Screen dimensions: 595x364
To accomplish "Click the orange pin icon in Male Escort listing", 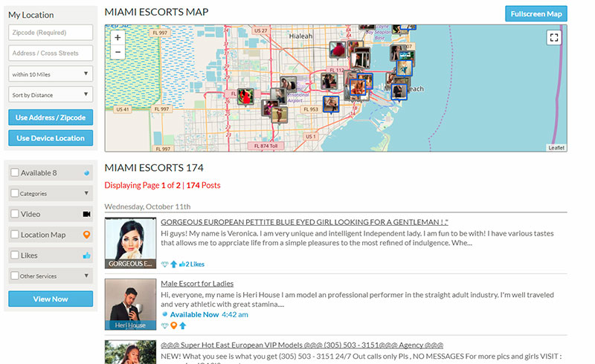I will pyautogui.click(x=173, y=325).
